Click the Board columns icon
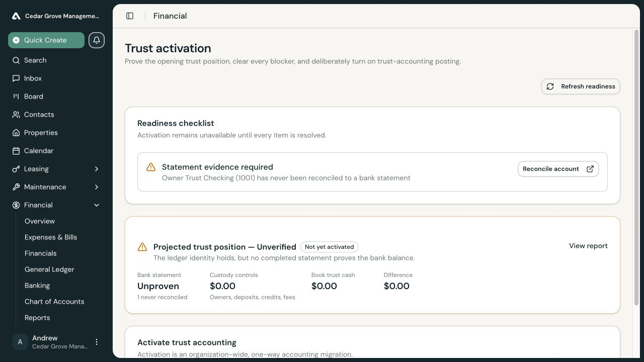The width and height of the screenshot is (644, 362). tap(16, 97)
